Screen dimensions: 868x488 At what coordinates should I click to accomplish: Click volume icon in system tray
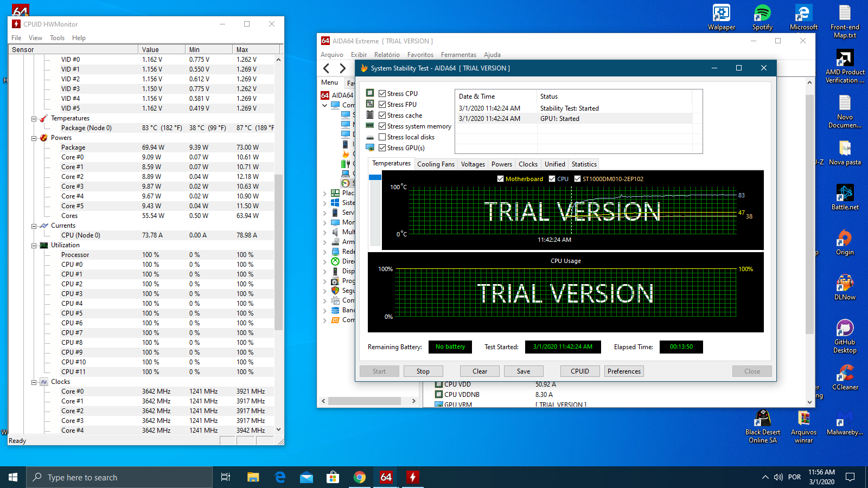(x=778, y=477)
